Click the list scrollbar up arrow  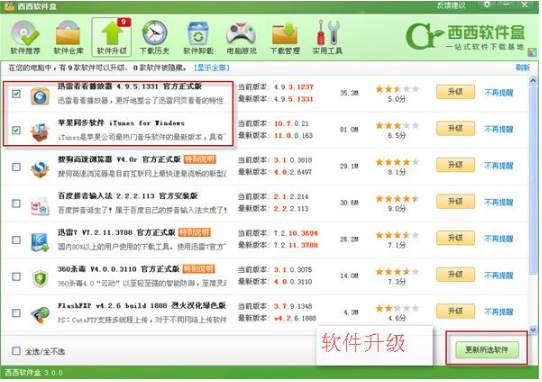click(x=533, y=81)
